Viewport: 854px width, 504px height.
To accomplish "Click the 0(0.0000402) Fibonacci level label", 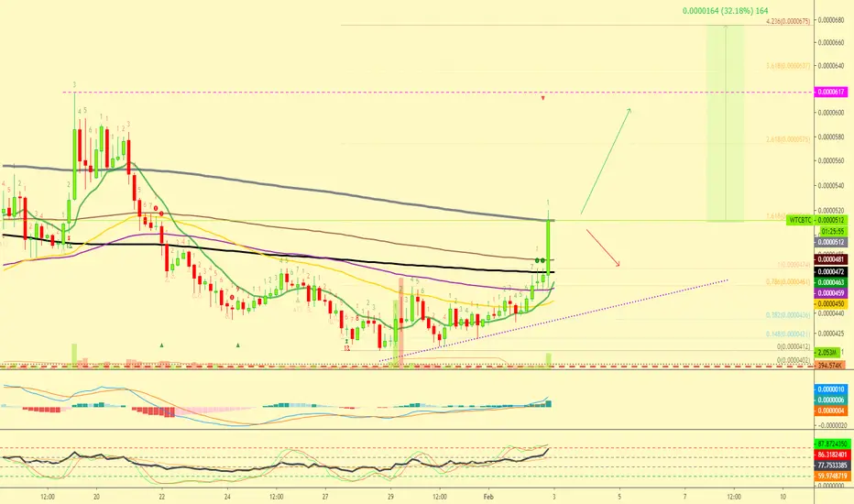I will click(x=793, y=360).
